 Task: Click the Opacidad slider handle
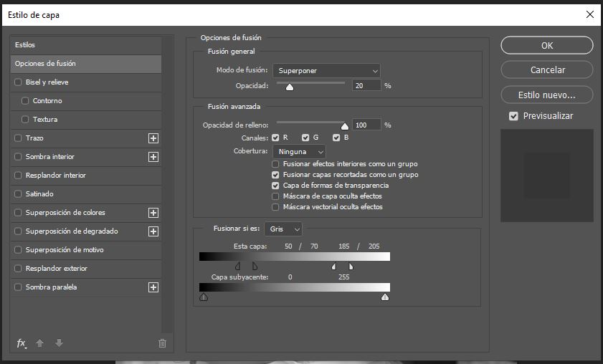290,87
